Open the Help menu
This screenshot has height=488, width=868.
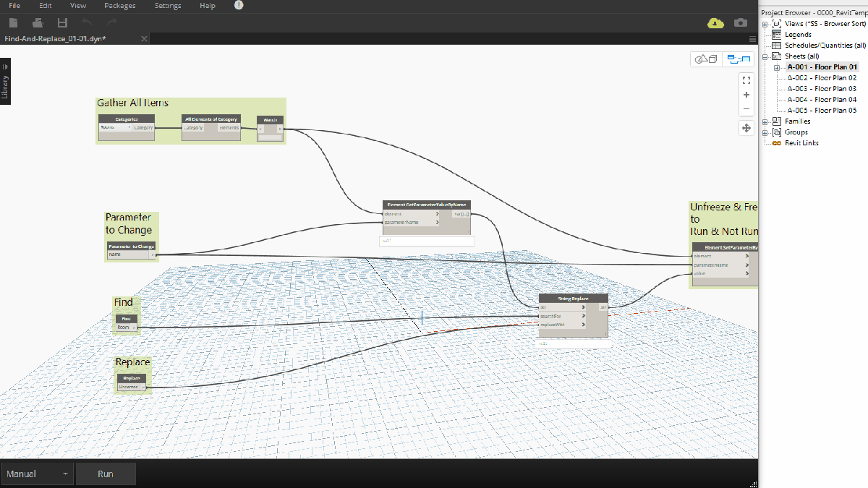tap(207, 6)
